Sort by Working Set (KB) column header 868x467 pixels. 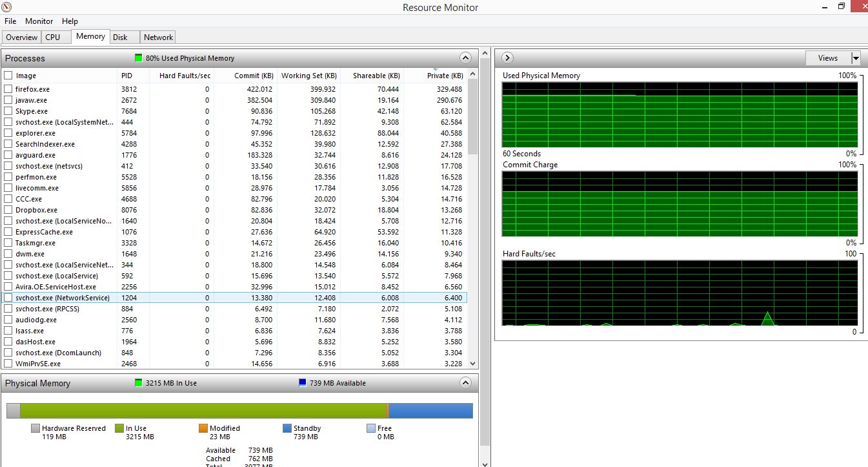308,76
